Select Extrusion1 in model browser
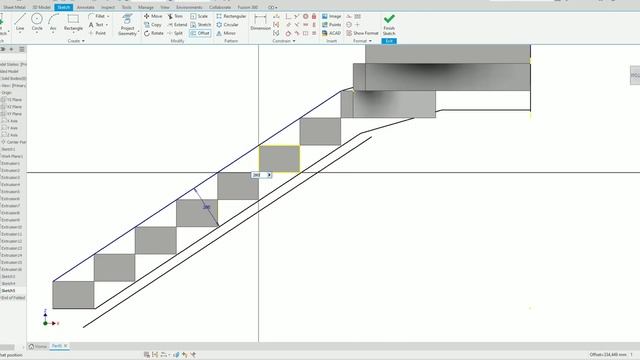The height and width of the screenshot is (360, 640). 11,163
